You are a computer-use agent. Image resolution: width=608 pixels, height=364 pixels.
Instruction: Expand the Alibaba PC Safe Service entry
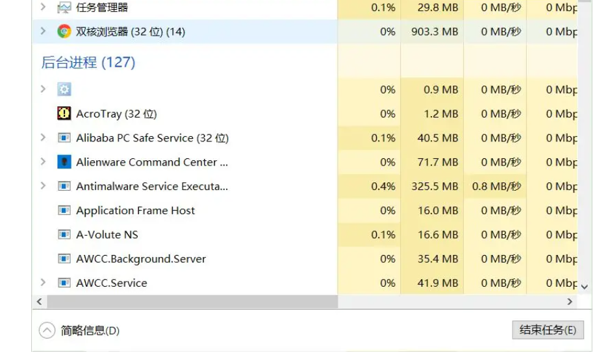click(x=43, y=138)
